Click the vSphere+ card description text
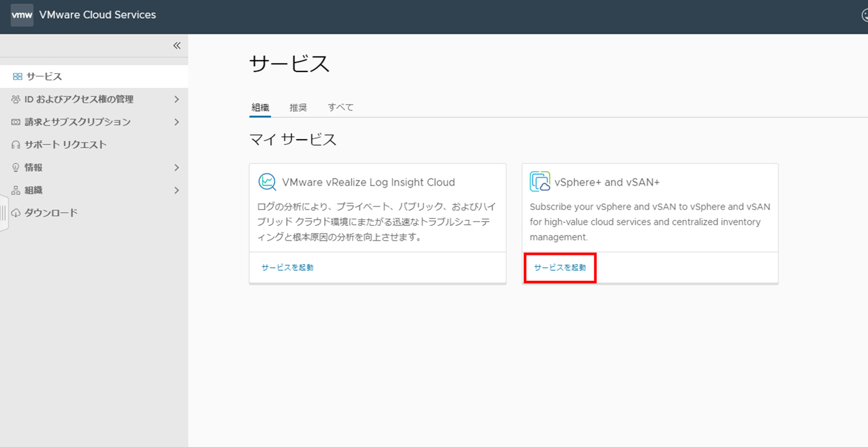Viewport: 868px width, 447px height. pos(650,222)
